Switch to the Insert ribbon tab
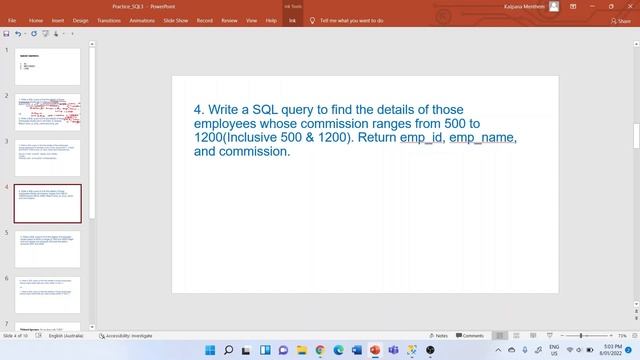Viewport: 640px width, 360px height. pyautogui.click(x=58, y=20)
